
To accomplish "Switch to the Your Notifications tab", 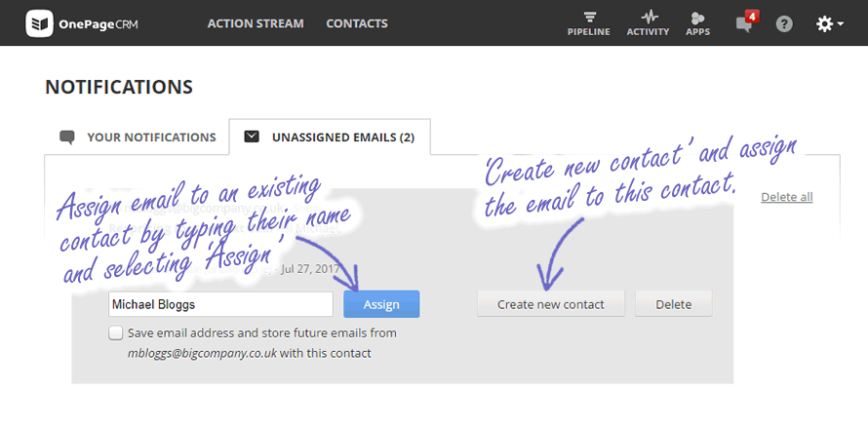I will [x=138, y=137].
